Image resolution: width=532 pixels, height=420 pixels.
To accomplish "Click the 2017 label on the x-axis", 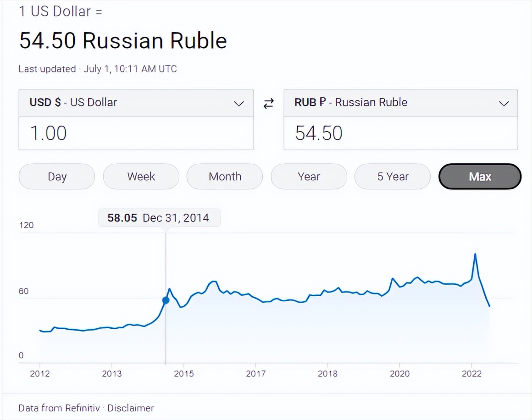I will [255, 374].
